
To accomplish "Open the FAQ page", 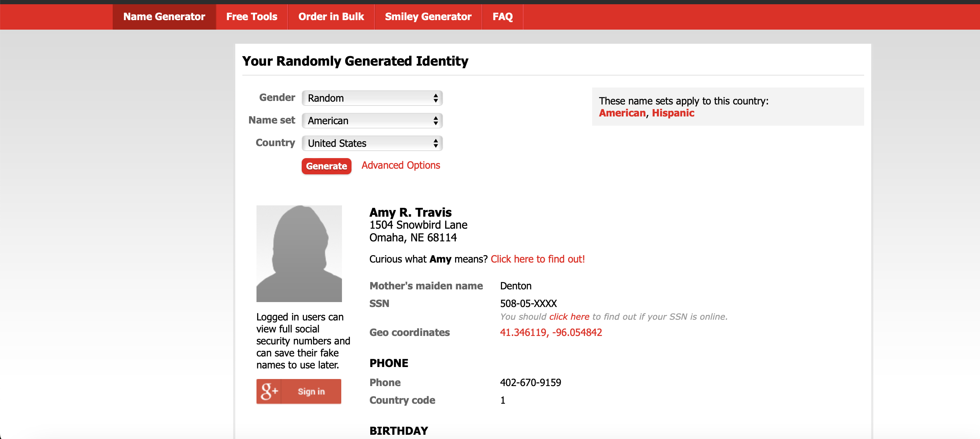I will tap(502, 17).
